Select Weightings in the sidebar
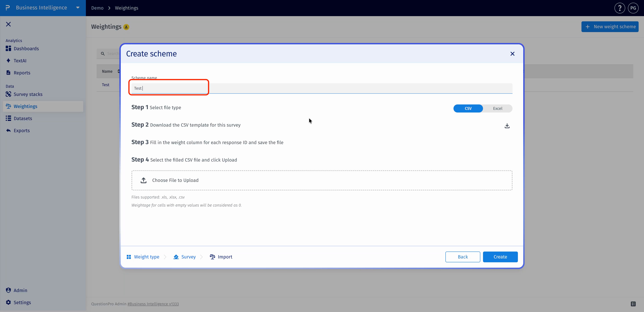 (x=43, y=106)
